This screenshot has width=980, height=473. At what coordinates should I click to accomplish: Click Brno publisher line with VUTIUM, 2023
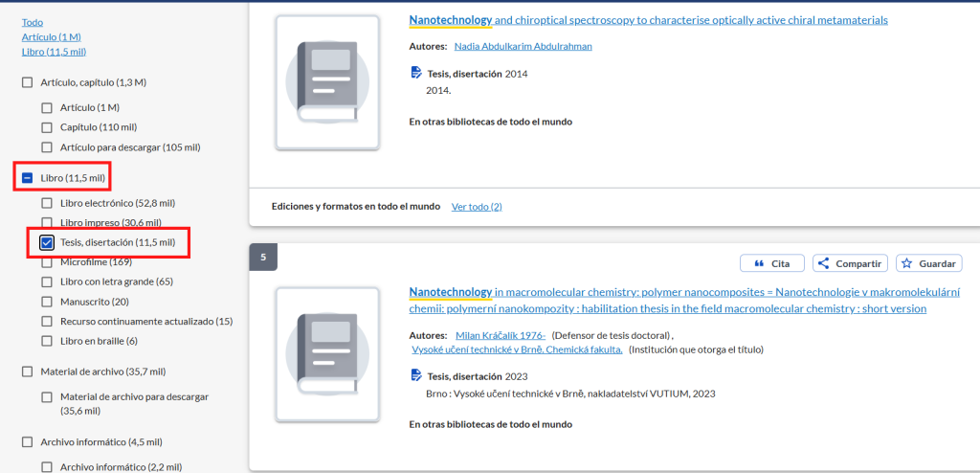click(570, 394)
